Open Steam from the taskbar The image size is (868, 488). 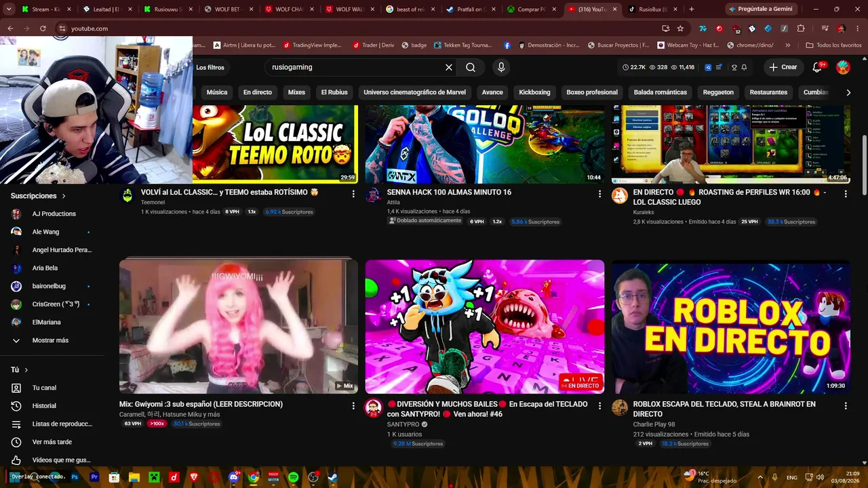pyautogui.click(x=332, y=477)
